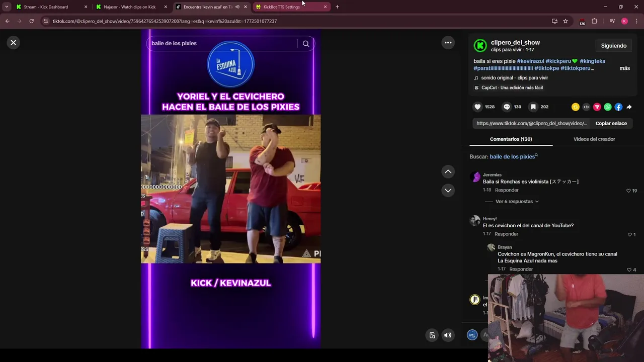The width and height of the screenshot is (644, 362).
Task: Close the 'KickBot TTS Settings' tab
Action: click(325, 7)
